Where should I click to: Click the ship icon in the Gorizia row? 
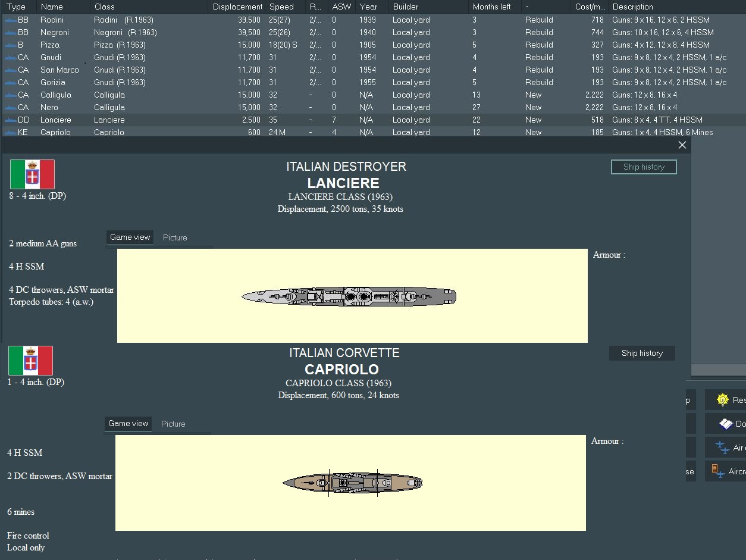(10, 82)
